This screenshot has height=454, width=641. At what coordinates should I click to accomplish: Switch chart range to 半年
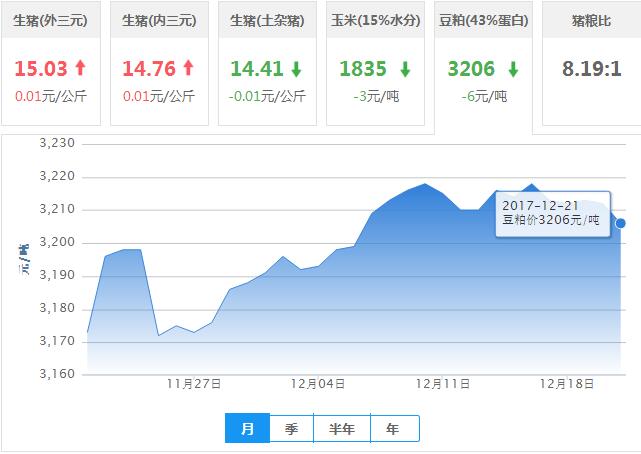(342, 428)
